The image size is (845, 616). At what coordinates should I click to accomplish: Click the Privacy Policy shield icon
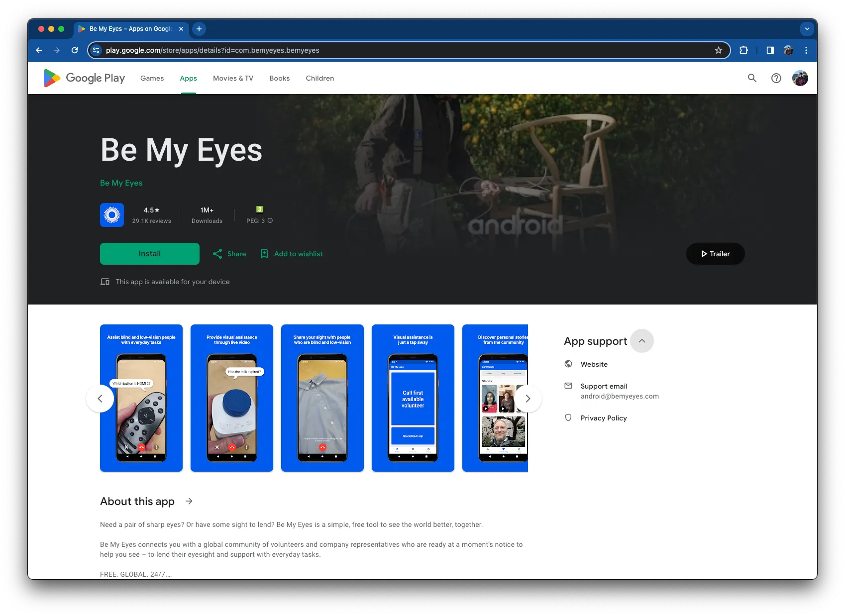(568, 417)
